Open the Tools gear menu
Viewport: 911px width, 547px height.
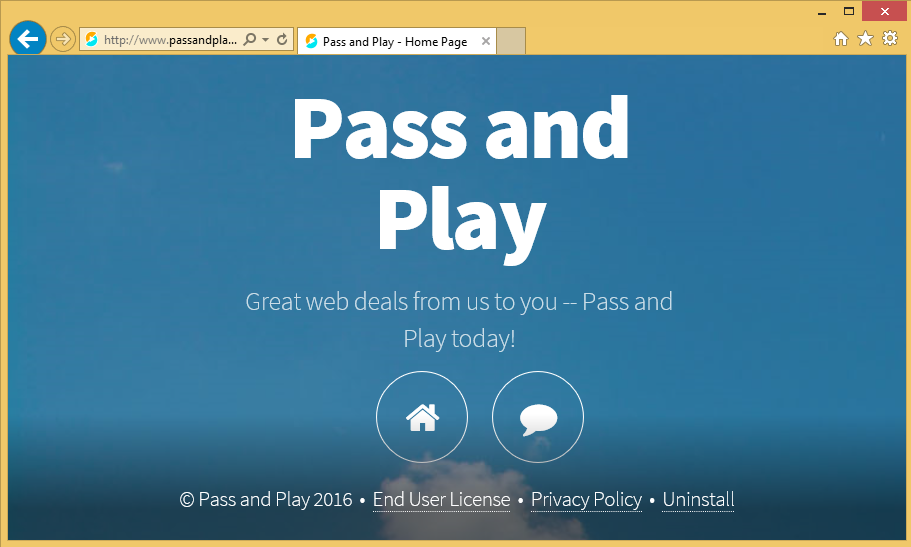click(x=889, y=39)
